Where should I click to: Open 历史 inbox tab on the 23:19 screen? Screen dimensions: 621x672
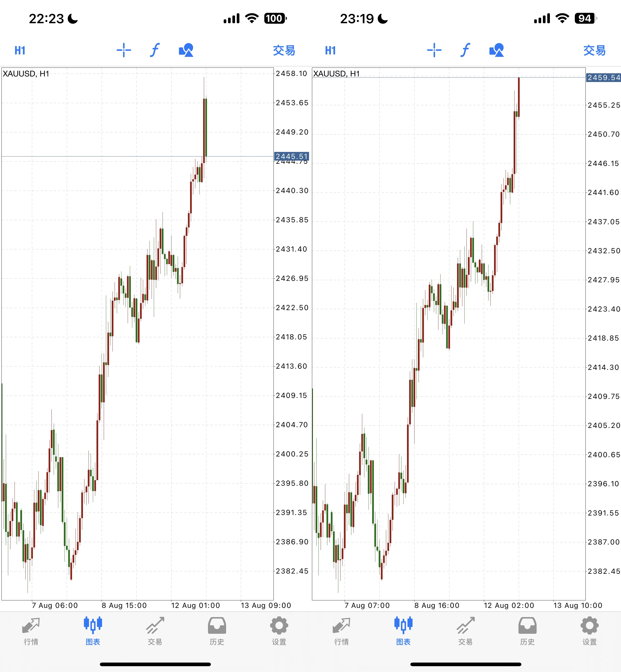click(527, 631)
